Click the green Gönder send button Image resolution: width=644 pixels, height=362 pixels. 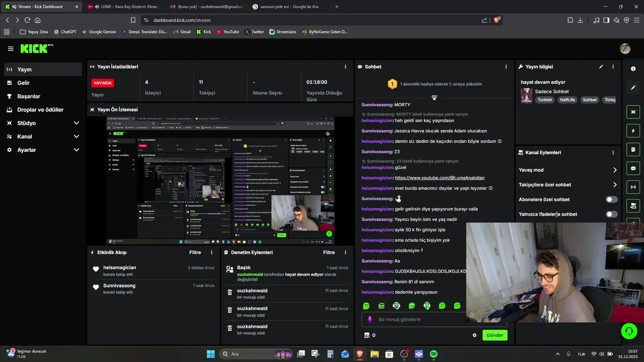[x=495, y=335]
